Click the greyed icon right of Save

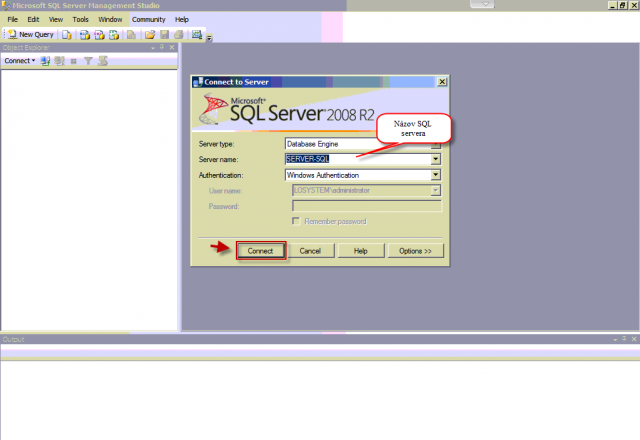point(179,35)
